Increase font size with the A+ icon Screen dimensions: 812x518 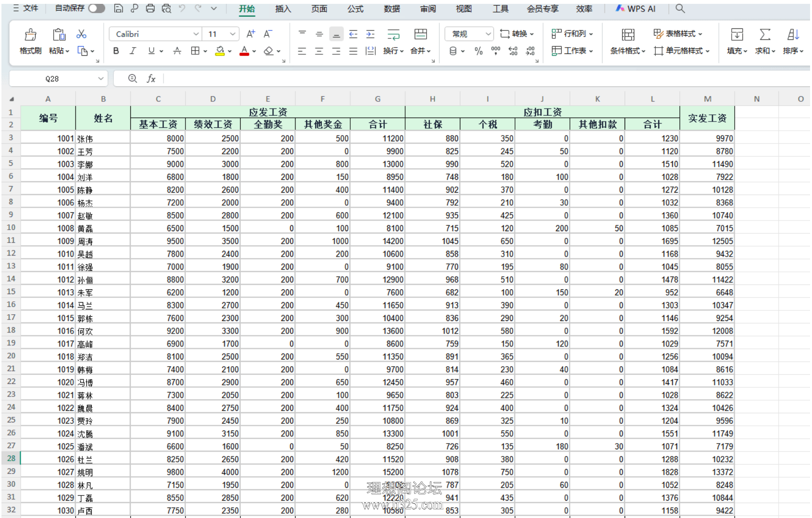tap(251, 34)
